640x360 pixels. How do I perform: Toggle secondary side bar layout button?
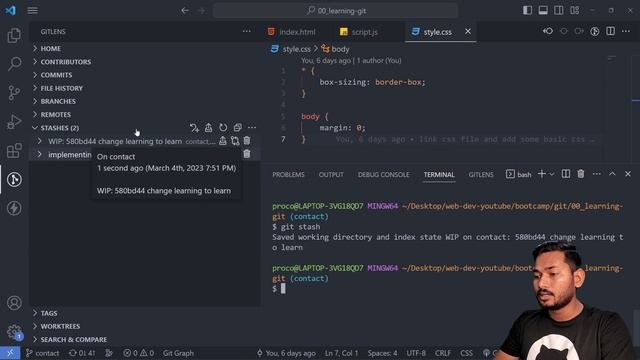[x=559, y=11]
